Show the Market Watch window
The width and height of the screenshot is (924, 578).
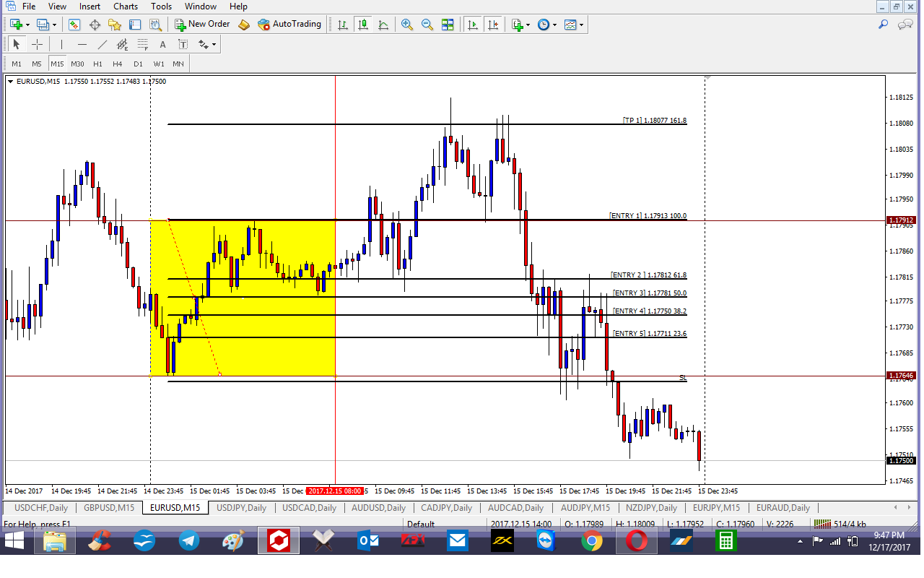74,25
